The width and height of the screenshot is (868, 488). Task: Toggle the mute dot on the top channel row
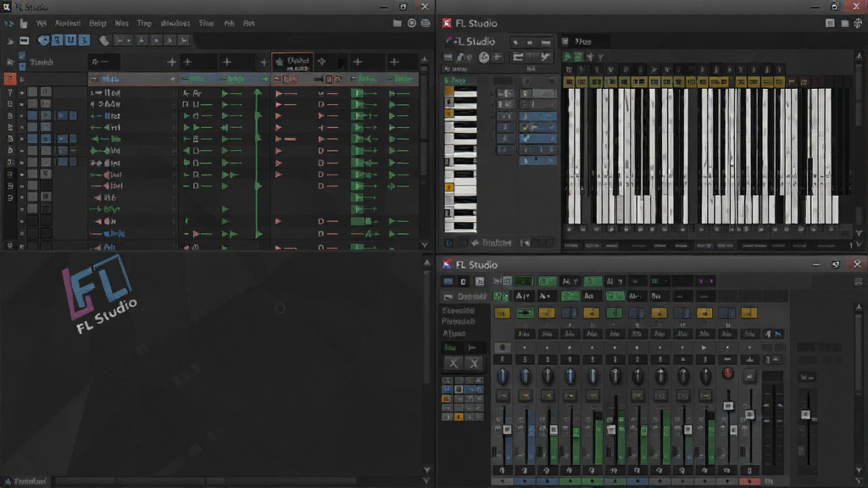(x=21, y=92)
